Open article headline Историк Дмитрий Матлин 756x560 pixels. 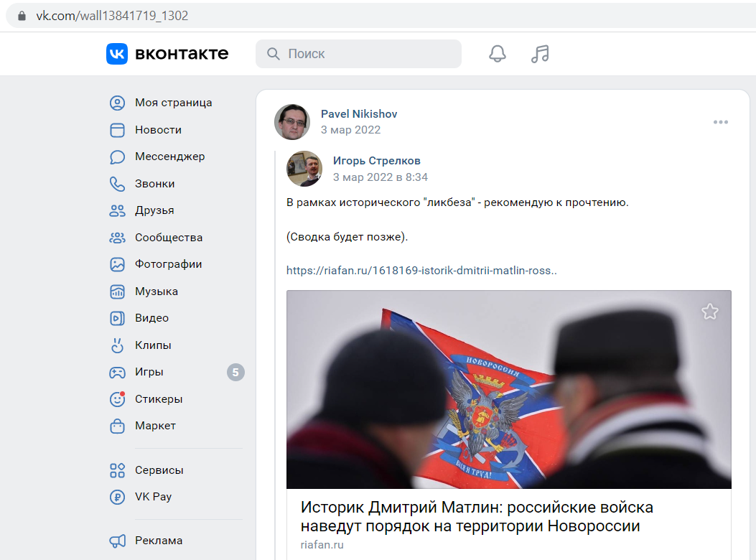(477, 517)
